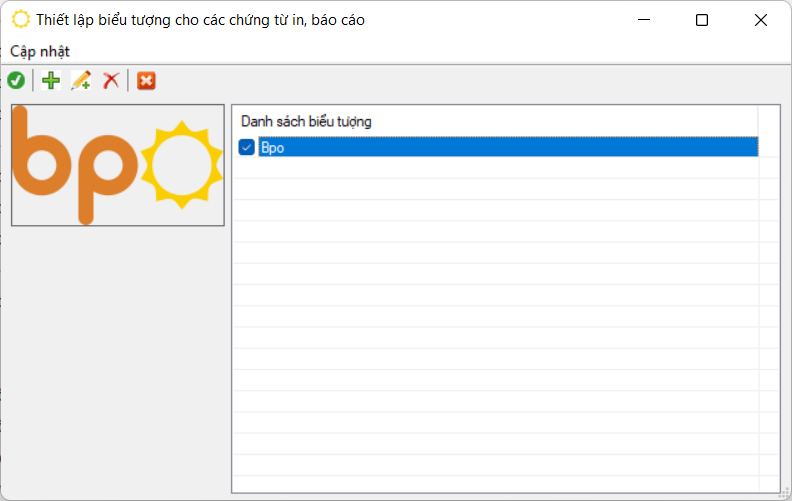Click the narrow empty column right of header
This screenshot has width=792, height=501.
click(x=768, y=121)
